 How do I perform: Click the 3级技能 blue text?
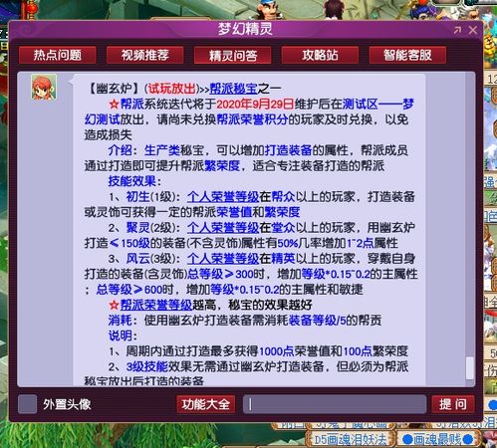(146, 366)
